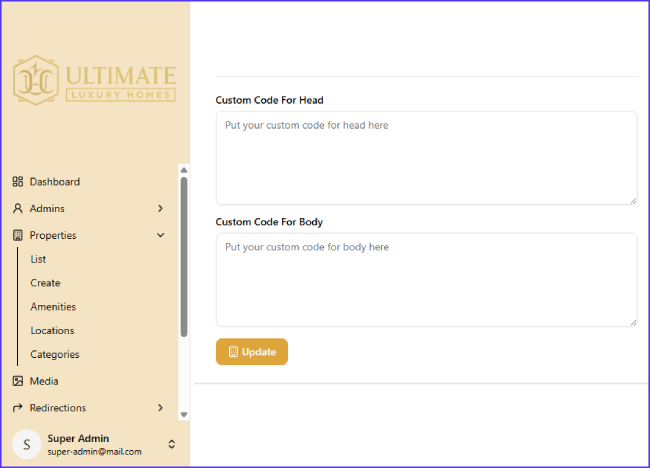Click the Ultimate Luxury Homes logo

pyautogui.click(x=95, y=80)
